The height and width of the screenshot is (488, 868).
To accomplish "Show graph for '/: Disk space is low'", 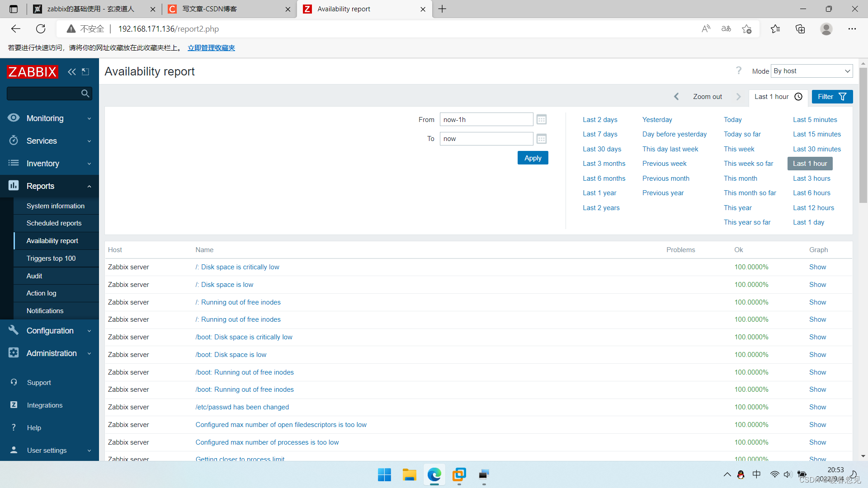I will pyautogui.click(x=817, y=285).
